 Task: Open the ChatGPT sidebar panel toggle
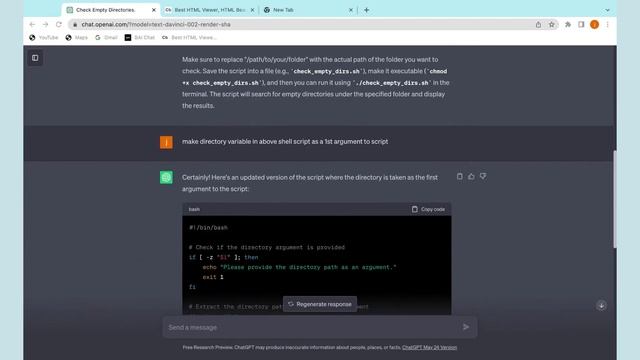click(x=35, y=58)
